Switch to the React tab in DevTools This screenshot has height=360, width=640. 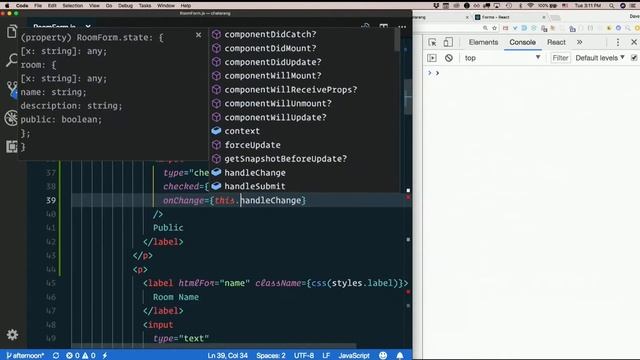[556, 42]
